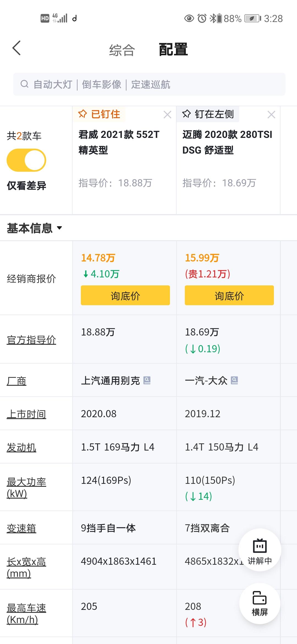Pin 迈腾 with 钉在左侧
Viewport: 297px width, 644px height.
click(x=208, y=114)
